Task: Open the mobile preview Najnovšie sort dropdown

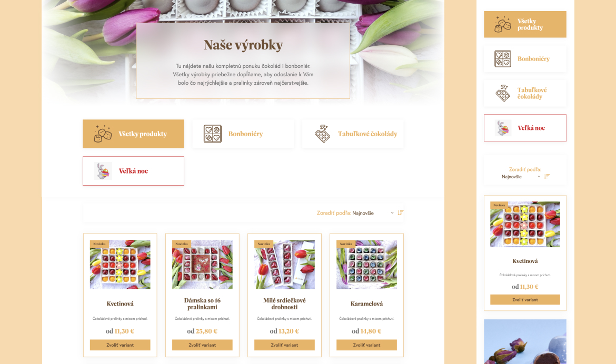Action: [x=521, y=177]
